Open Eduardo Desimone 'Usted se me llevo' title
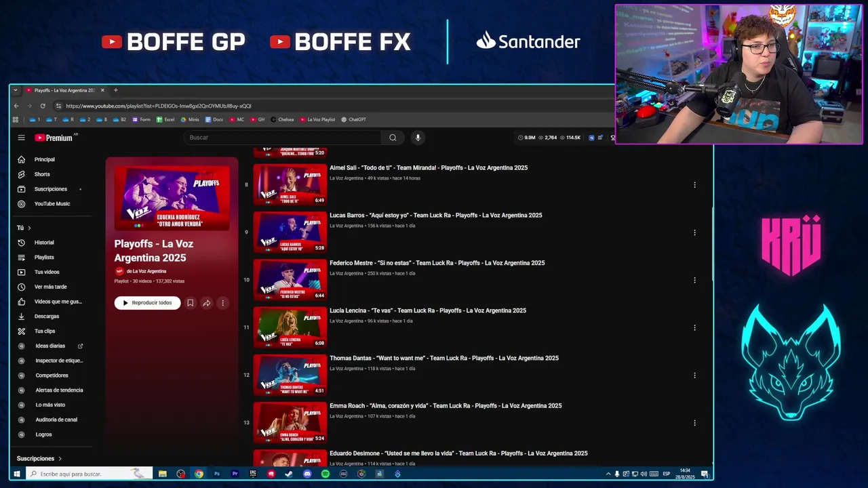The width and height of the screenshot is (868, 488). (458, 453)
